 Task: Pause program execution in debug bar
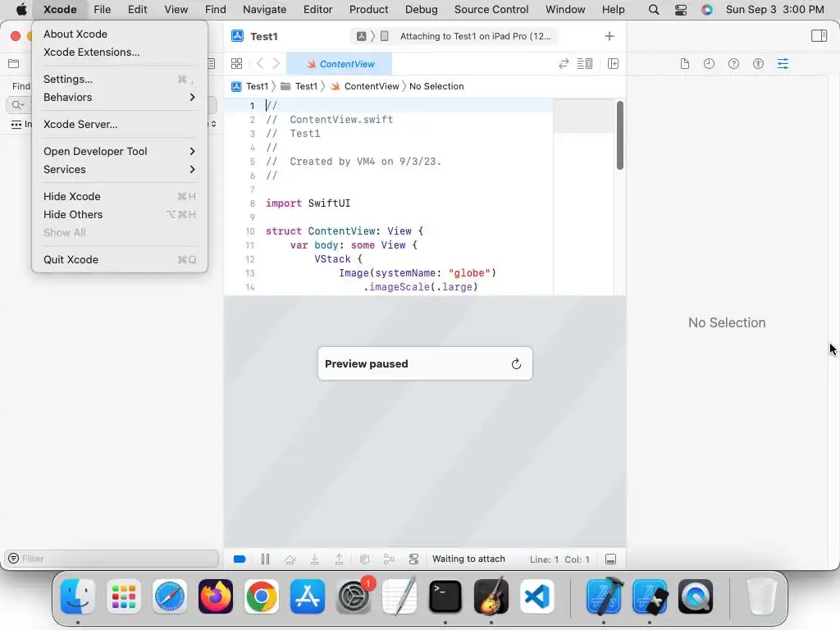[x=265, y=559]
